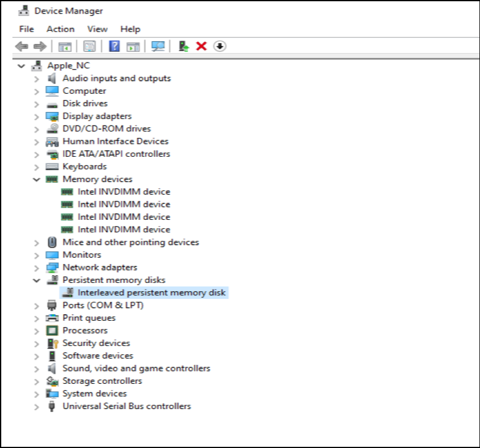Screen dimensions: 480x448
Task: Click the Device Manager title bar icon
Action: pyautogui.click(x=24, y=11)
